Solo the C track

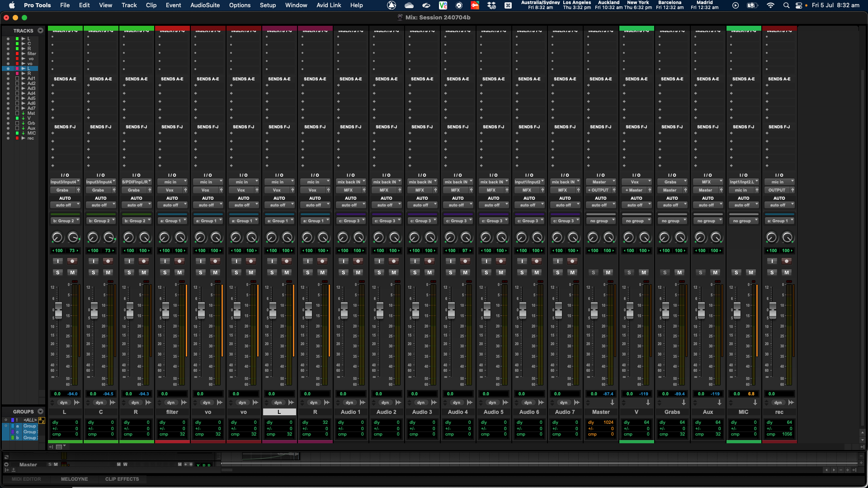click(x=93, y=272)
